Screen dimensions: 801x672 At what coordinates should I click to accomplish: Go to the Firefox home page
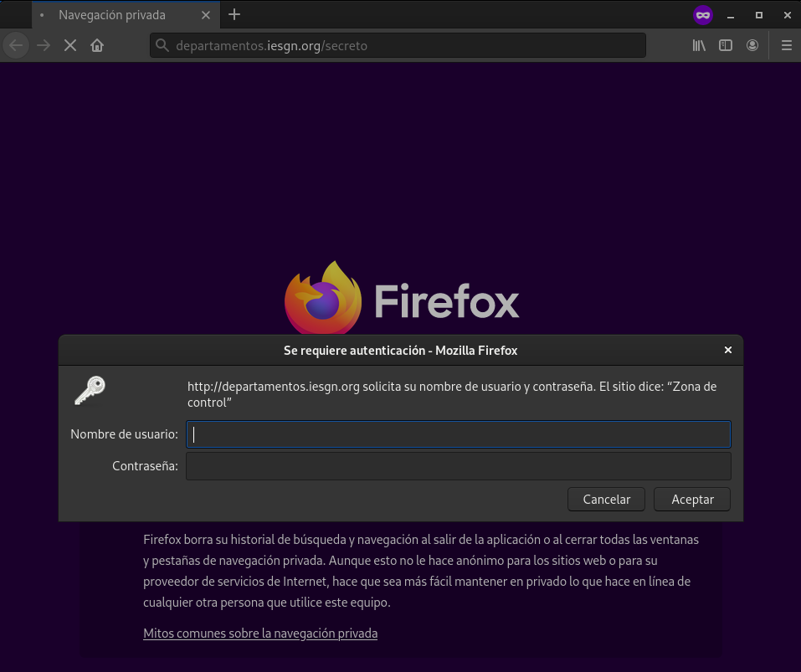click(97, 45)
